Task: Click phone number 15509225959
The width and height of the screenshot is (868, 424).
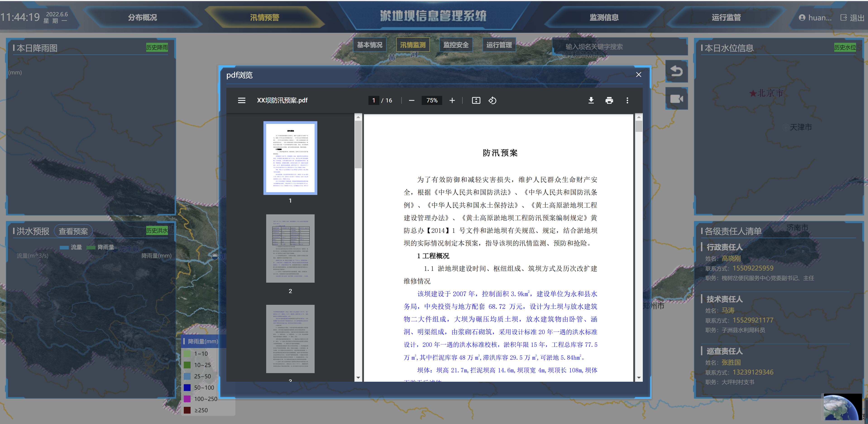Action: pos(753,268)
